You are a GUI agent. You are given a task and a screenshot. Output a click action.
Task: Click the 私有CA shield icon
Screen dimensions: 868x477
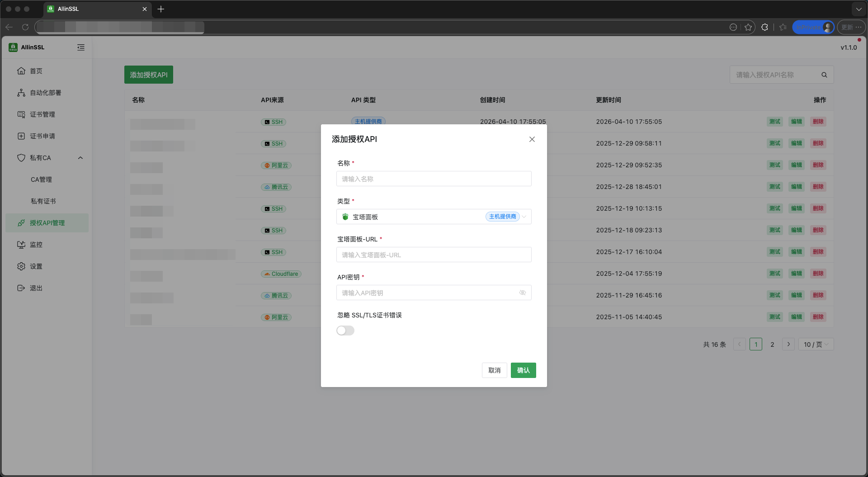pos(21,158)
